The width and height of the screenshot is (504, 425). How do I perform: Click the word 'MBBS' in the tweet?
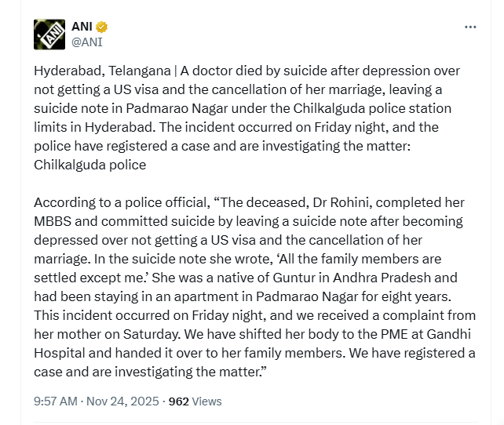click(54, 221)
